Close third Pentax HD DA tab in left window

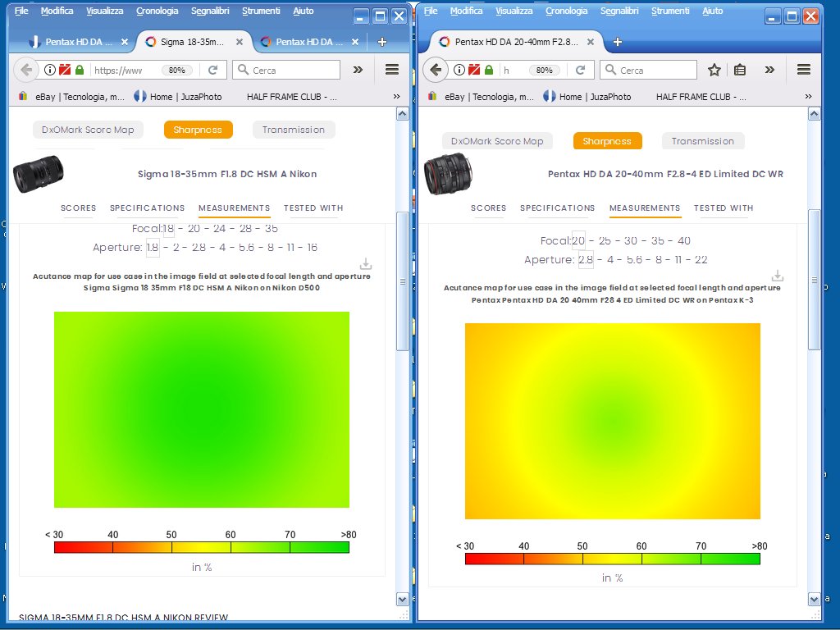pos(354,42)
